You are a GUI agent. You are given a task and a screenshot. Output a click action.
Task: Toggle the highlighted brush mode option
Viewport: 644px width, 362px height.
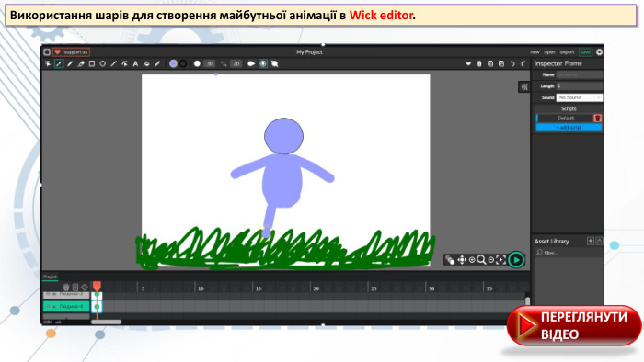click(x=263, y=63)
